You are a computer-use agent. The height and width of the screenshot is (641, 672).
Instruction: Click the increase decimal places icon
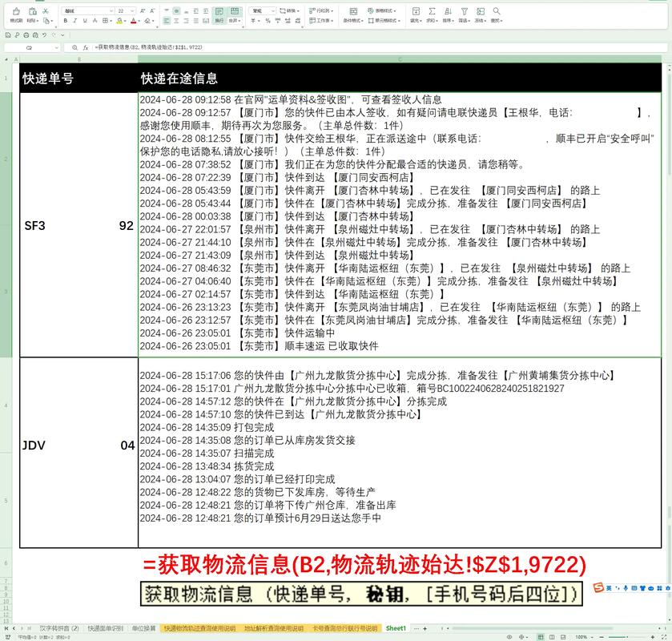[x=288, y=21]
